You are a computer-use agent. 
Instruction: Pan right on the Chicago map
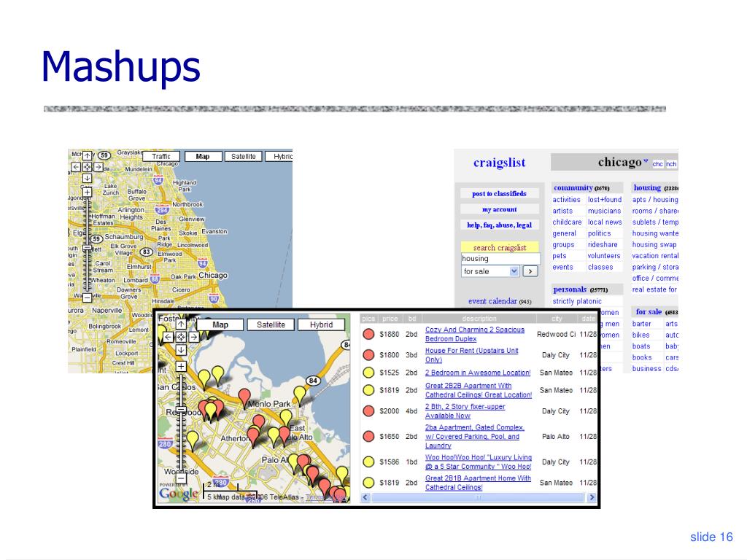[x=98, y=167]
